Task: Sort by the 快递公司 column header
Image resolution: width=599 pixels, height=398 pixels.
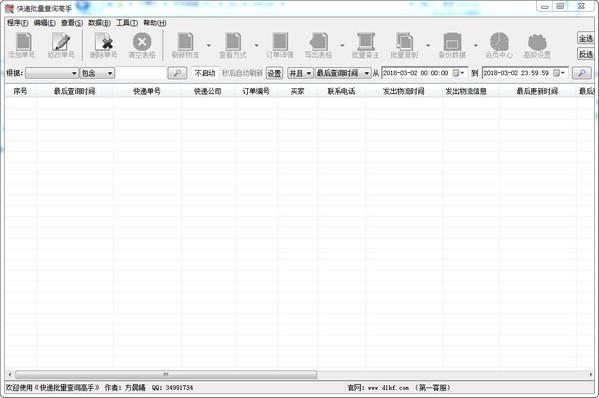Action: point(208,91)
